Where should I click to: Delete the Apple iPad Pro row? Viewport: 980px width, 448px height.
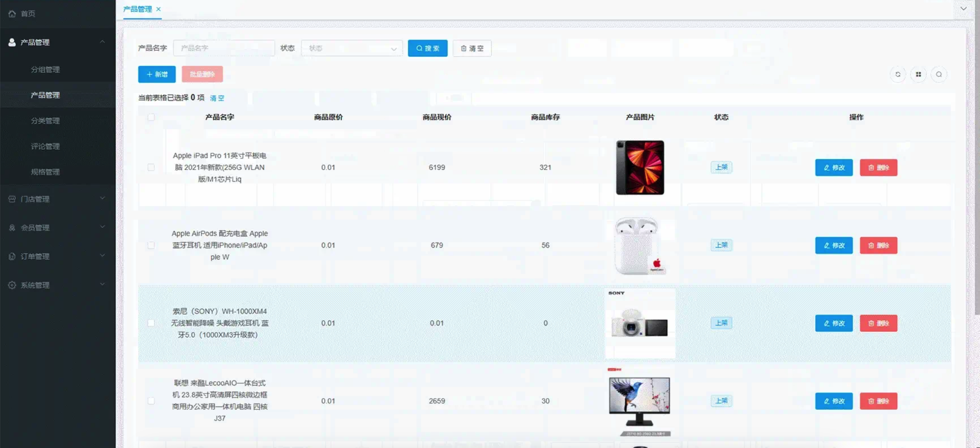pyautogui.click(x=878, y=168)
